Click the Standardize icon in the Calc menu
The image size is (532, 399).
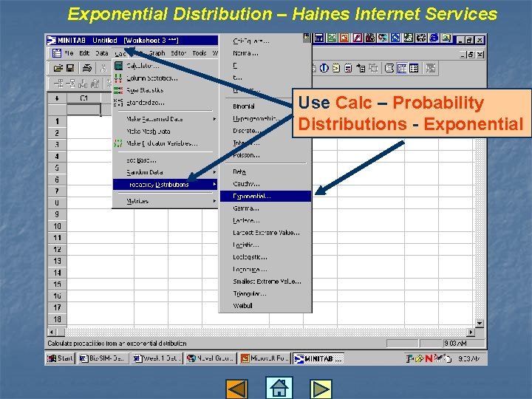pos(118,102)
